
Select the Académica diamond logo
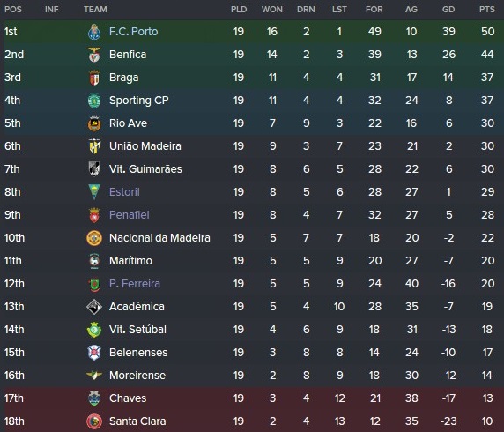[x=94, y=307]
